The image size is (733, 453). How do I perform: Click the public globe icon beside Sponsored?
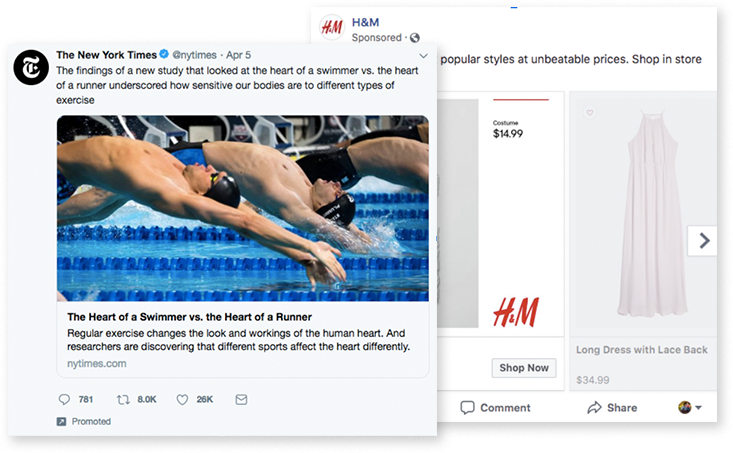coord(415,38)
